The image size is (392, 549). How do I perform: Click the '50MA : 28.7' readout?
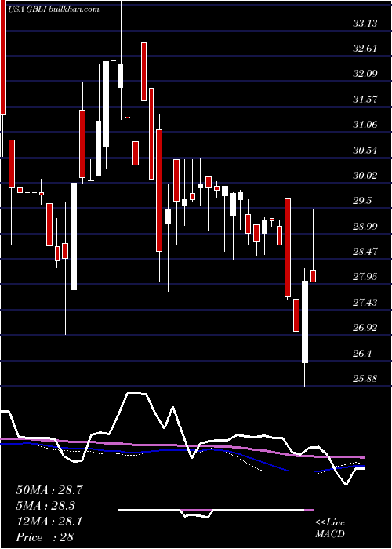pyautogui.click(x=49, y=490)
